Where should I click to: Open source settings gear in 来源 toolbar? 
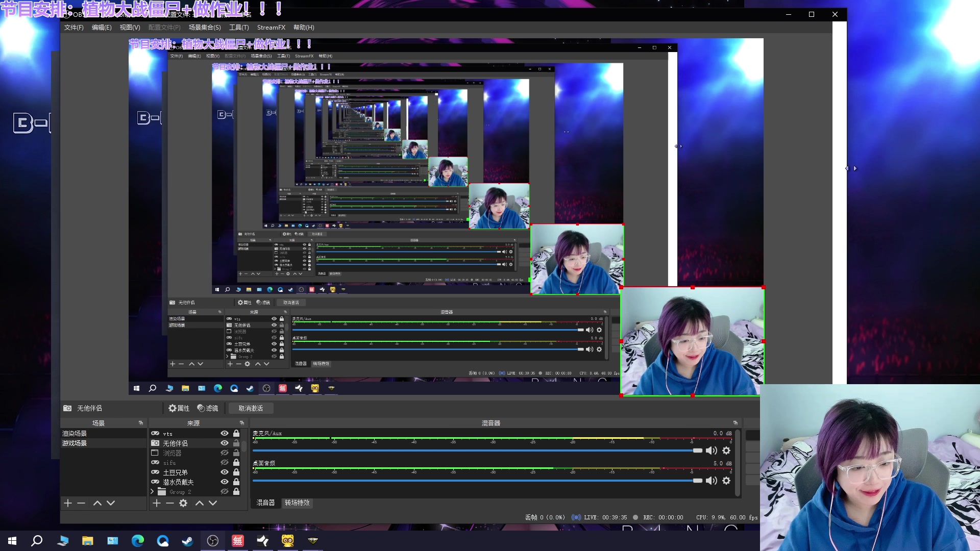pos(183,503)
